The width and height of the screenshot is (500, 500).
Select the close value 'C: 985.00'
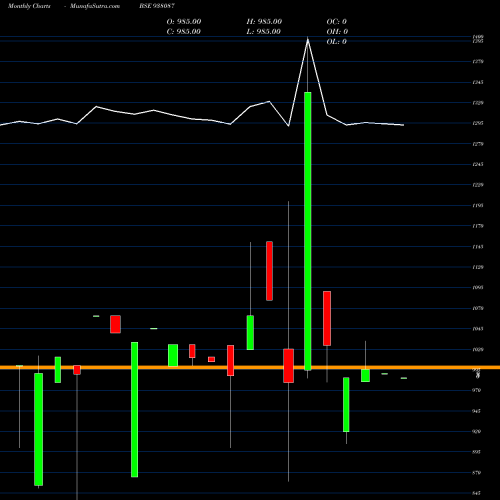(x=184, y=31)
